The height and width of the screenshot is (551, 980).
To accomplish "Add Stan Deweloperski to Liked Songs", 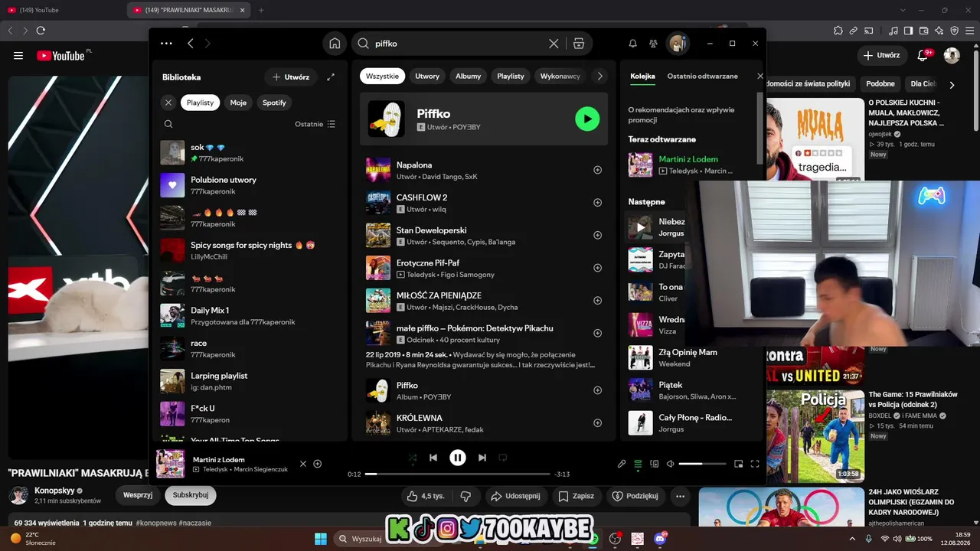I will (598, 235).
